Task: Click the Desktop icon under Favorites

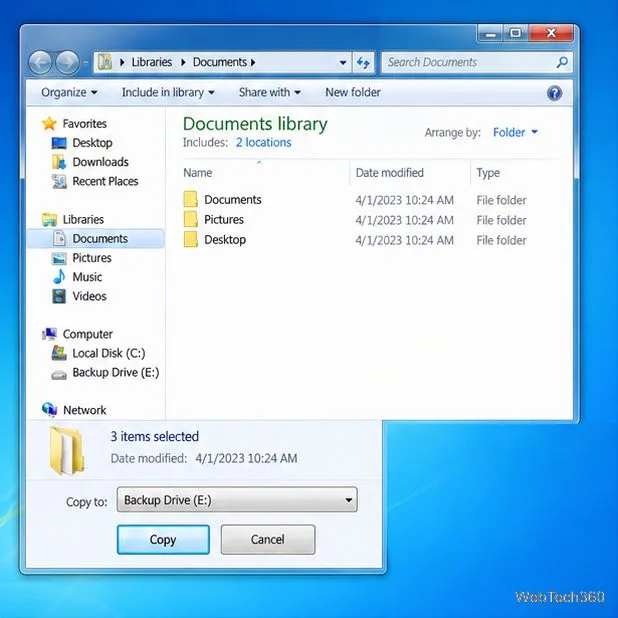Action: tap(59, 143)
